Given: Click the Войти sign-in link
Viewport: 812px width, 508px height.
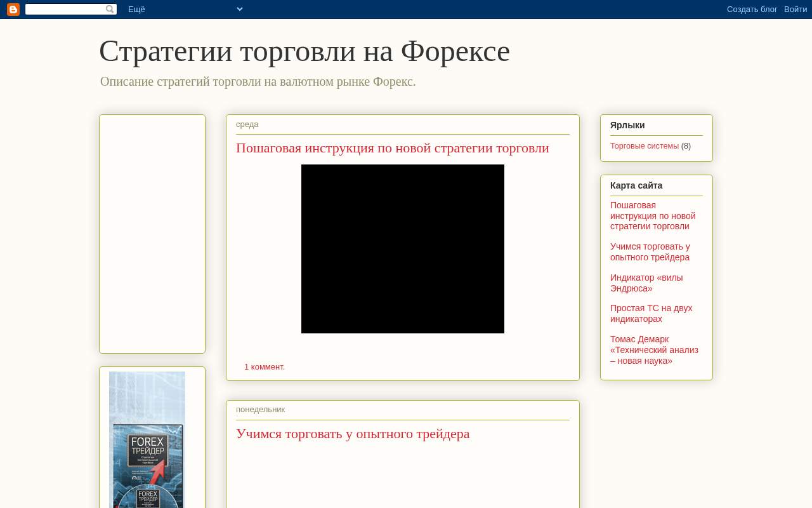Looking at the screenshot, I should click(x=796, y=10).
